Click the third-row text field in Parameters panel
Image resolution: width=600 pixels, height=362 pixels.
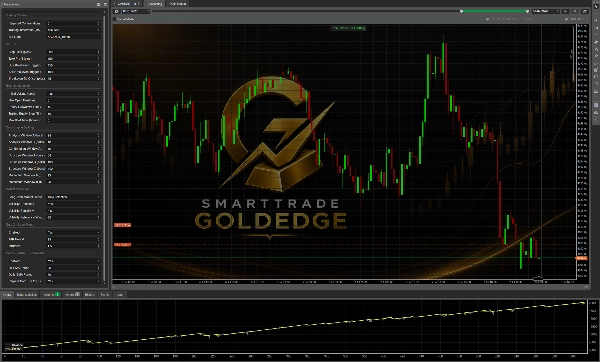point(73,37)
